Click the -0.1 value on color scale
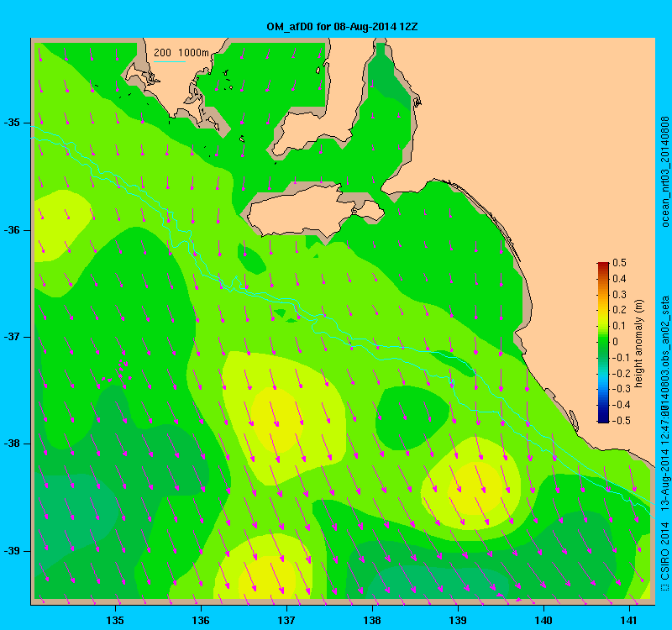The height and width of the screenshot is (630, 672). coord(621,358)
